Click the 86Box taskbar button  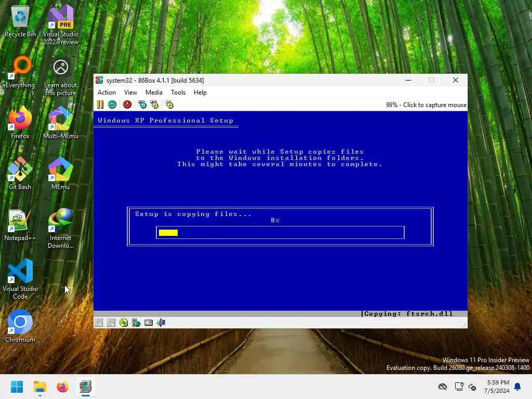click(x=86, y=387)
